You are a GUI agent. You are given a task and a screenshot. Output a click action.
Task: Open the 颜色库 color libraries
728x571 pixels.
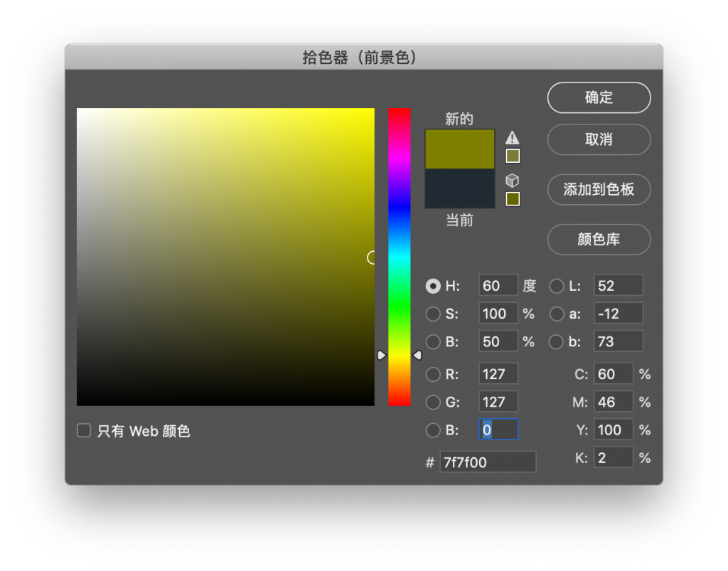599,240
